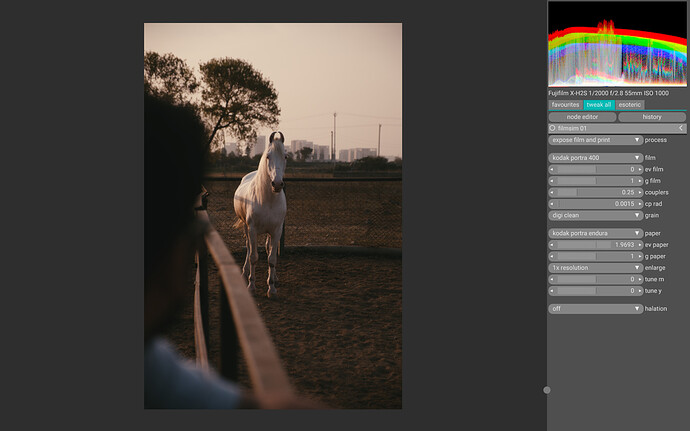Click the ev film slider track

pos(596,169)
